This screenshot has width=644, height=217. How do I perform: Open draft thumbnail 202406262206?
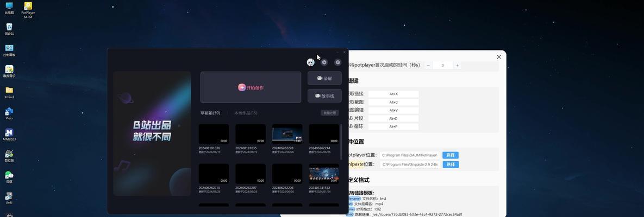pos(287,174)
